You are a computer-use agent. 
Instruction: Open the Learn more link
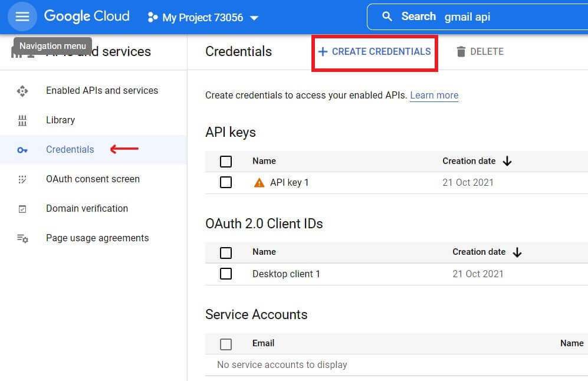[434, 96]
